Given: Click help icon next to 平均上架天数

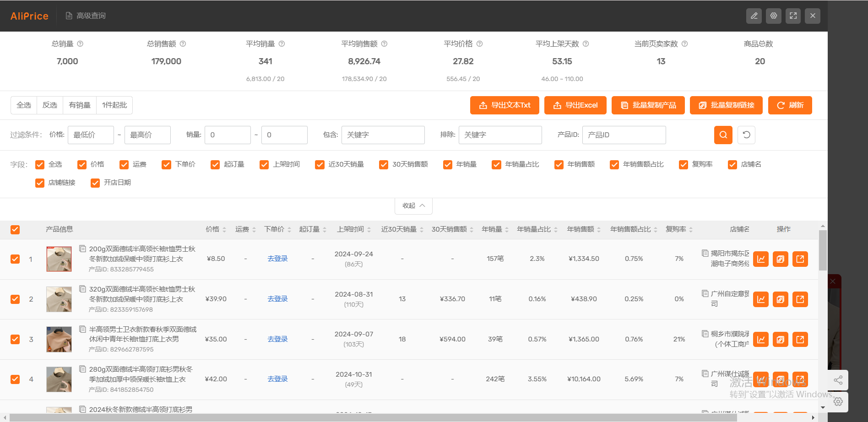Looking at the screenshot, I should click(x=586, y=44).
